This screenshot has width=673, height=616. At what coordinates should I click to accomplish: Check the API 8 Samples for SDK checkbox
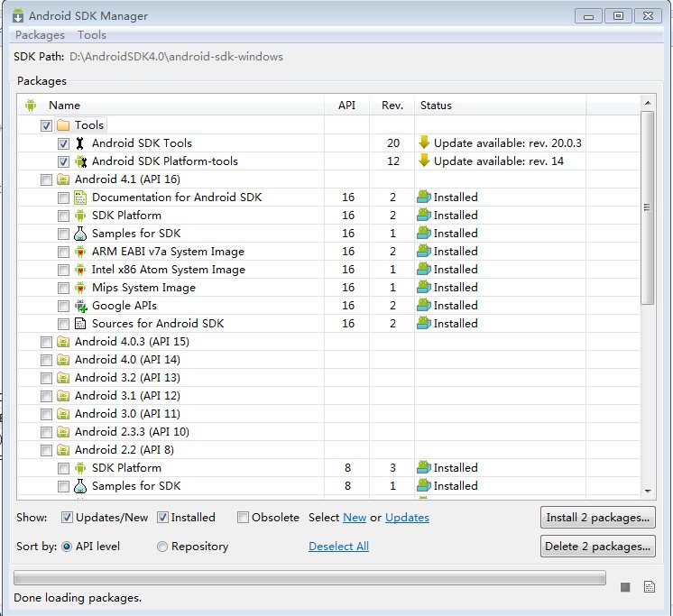[x=63, y=486]
